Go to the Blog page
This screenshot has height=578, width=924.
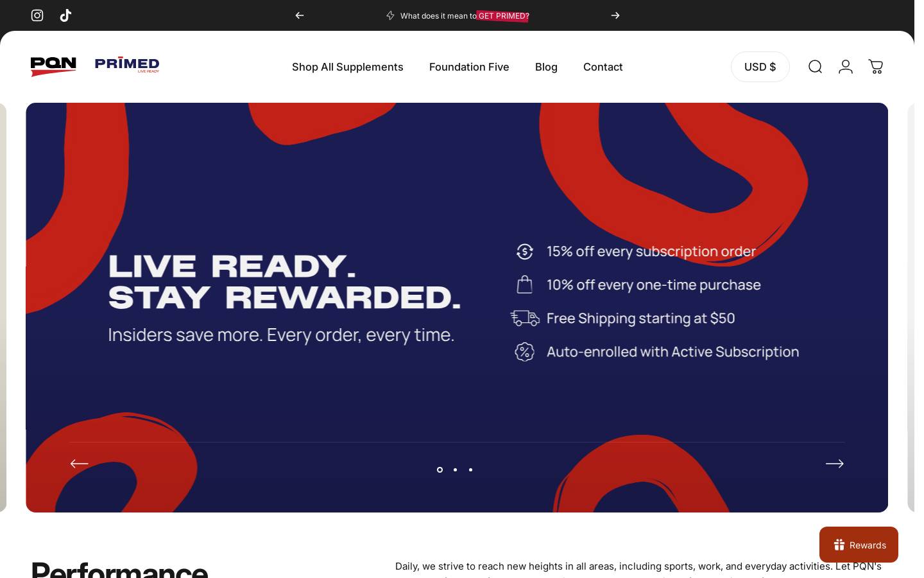(x=546, y=67)
